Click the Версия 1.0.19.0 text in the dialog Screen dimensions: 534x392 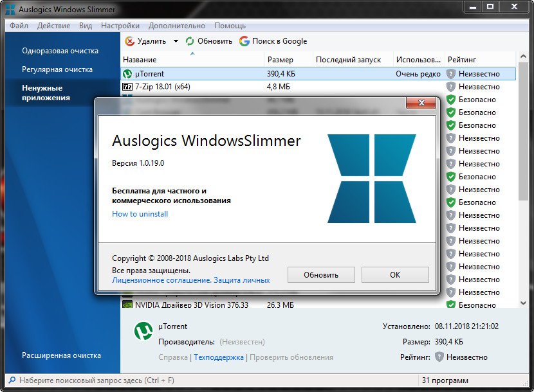pos(138,163)
